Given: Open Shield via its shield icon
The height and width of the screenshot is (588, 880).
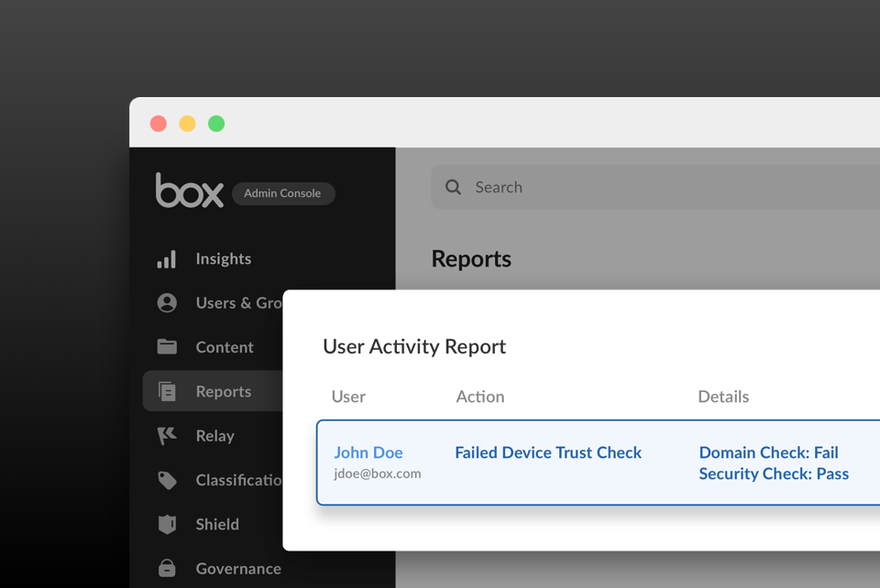Looking at the screenshot, I should point(168,524).
